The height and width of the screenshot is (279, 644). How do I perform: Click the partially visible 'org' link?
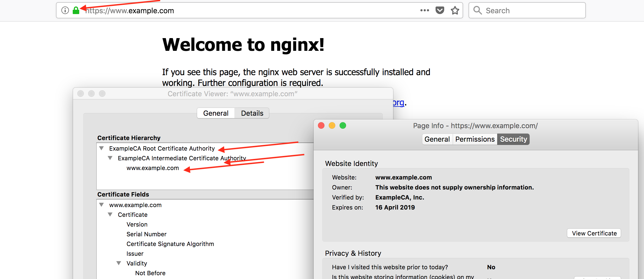(x=399, y=103)
